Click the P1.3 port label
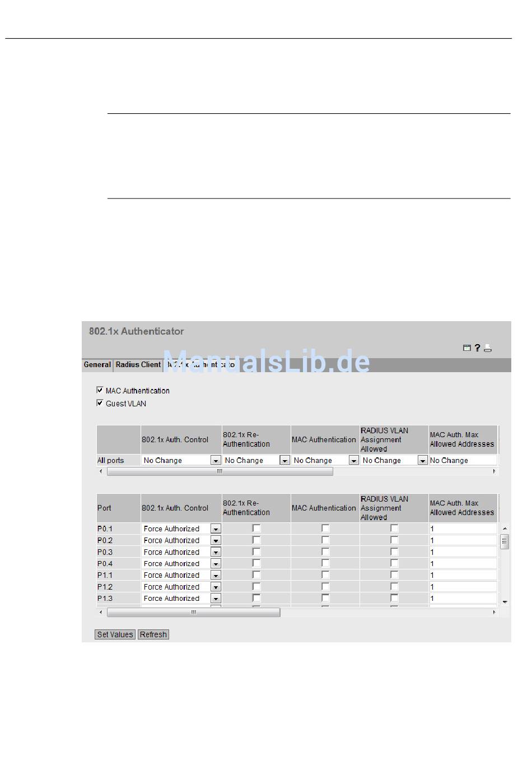The width and height of the screenshot is (532, 783). tap(105, 598)
